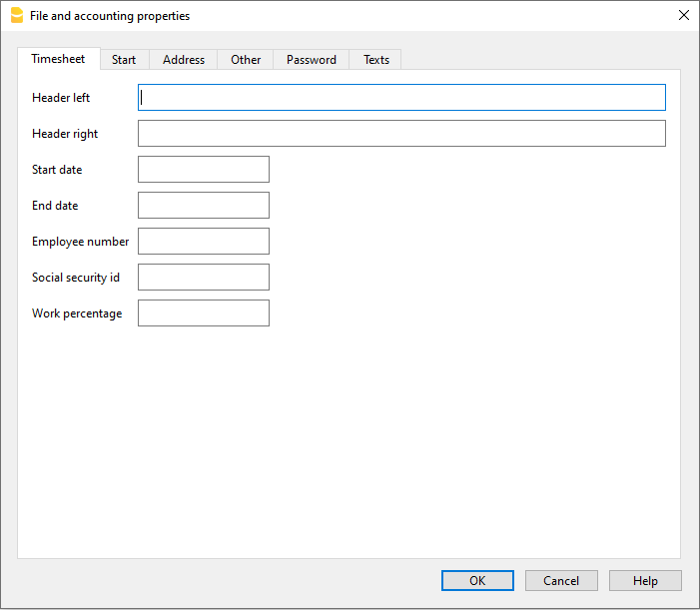Select the End date input field
This screenshot has width=700, height=610.
(204, 206)
